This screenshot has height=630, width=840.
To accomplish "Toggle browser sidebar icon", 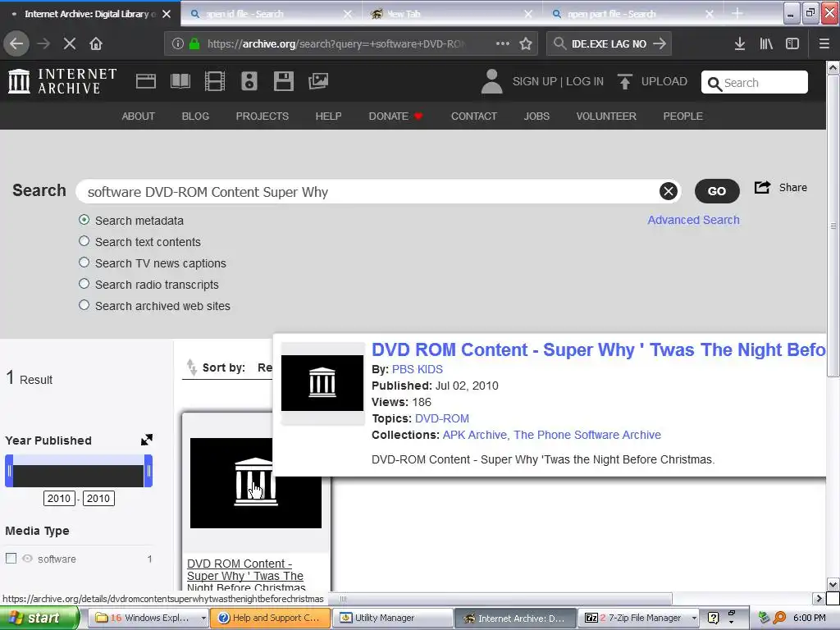I will (x=792, y=43).
